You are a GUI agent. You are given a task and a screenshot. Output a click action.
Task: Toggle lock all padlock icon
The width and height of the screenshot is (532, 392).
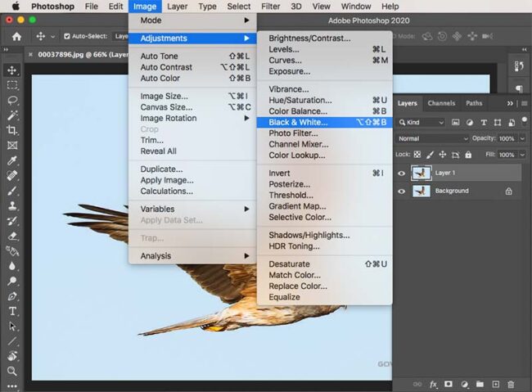coord(468,155)
